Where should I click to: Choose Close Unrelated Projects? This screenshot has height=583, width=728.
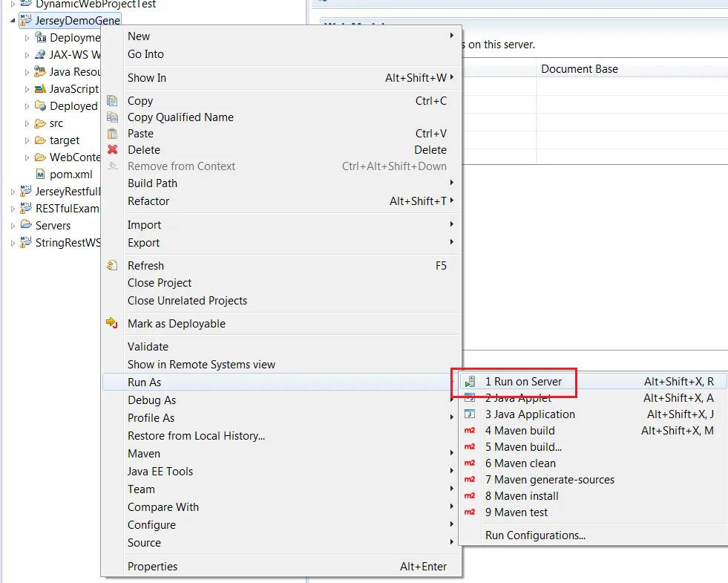(x=281, y=301)
